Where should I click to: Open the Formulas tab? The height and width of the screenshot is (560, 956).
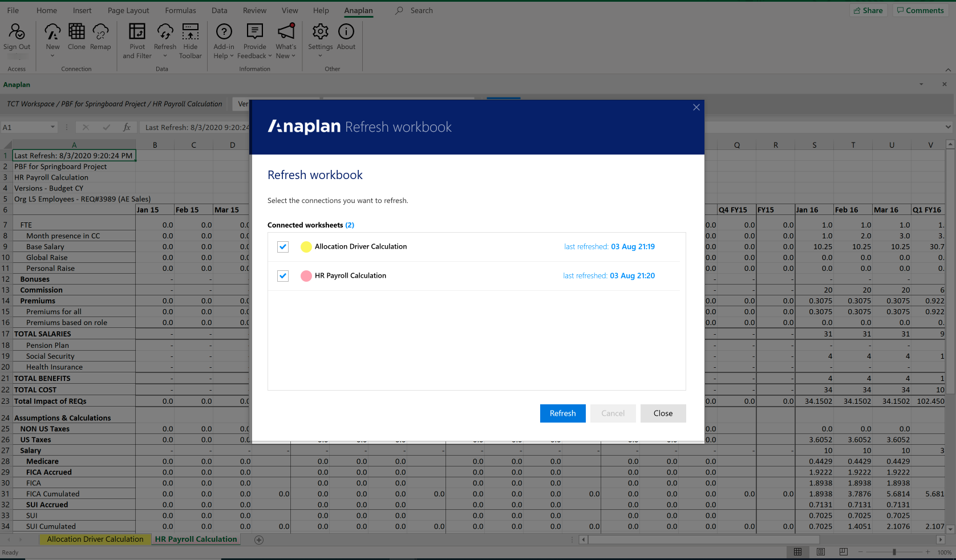(x=180, y=10)
